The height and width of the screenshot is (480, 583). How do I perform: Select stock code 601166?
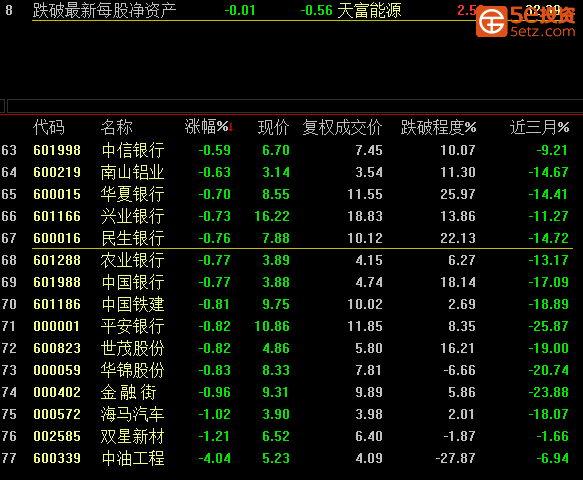(57, 216)
